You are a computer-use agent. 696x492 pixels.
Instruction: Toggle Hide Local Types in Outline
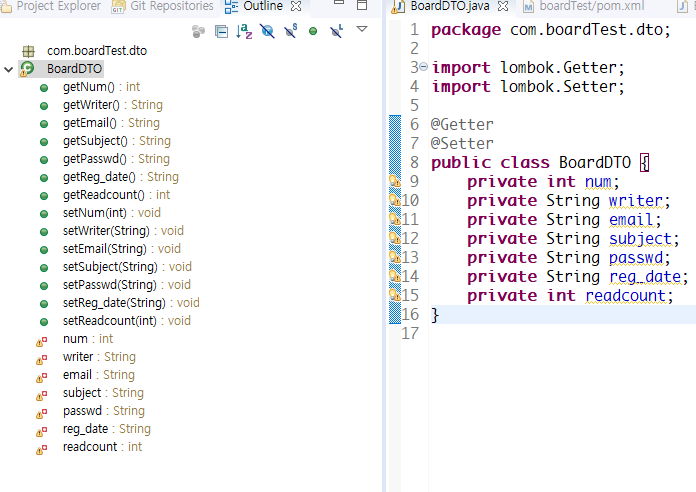coord(336,31)
